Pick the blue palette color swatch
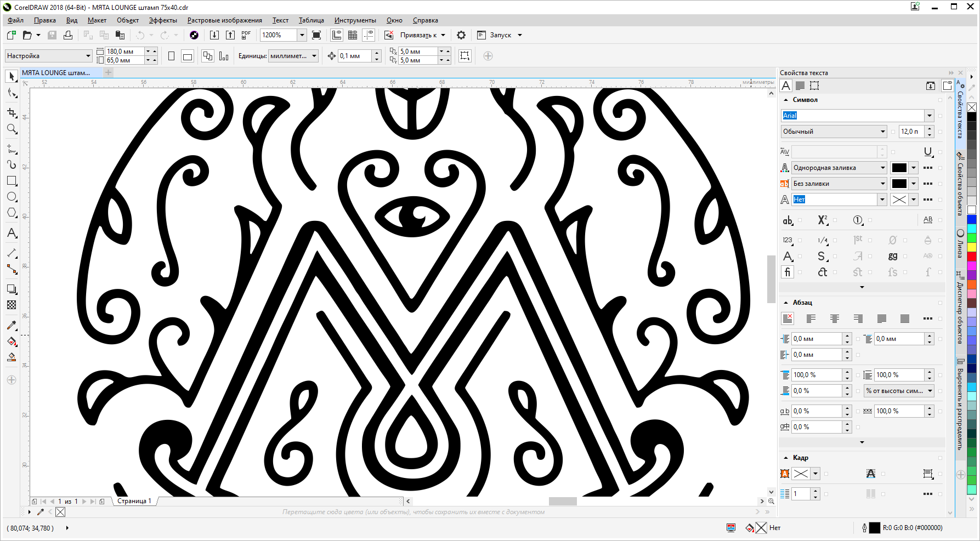The height and width of the screenshot is (541, 980). (972, 219)
